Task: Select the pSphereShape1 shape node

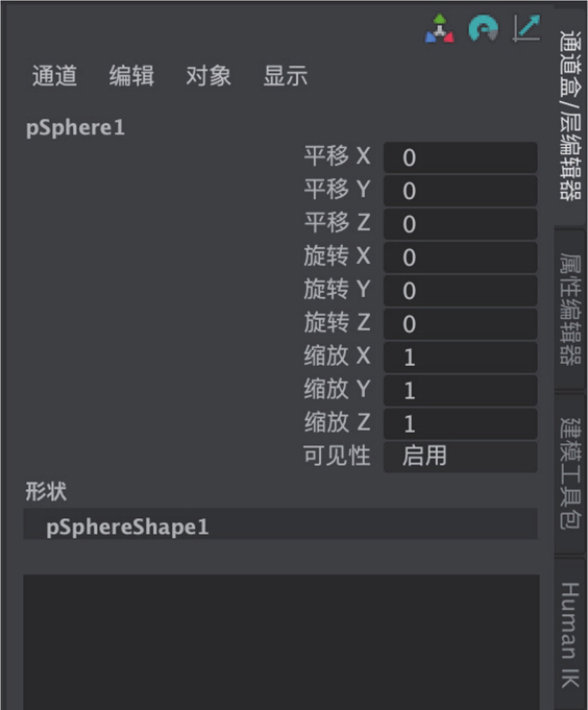Action: [127, 526]
